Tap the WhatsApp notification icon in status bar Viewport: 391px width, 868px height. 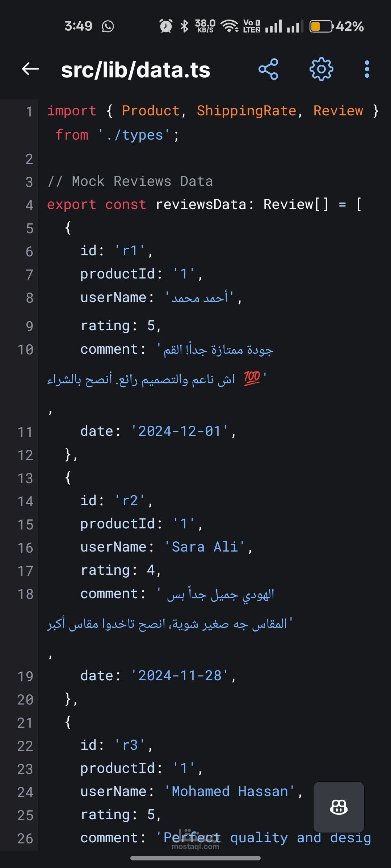click(108, 26)
